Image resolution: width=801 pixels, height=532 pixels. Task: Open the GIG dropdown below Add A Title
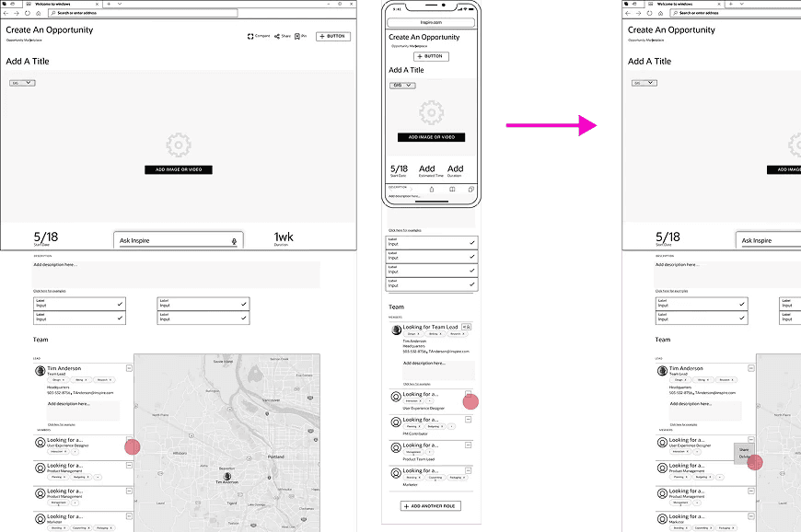click(x=20, y=82)
